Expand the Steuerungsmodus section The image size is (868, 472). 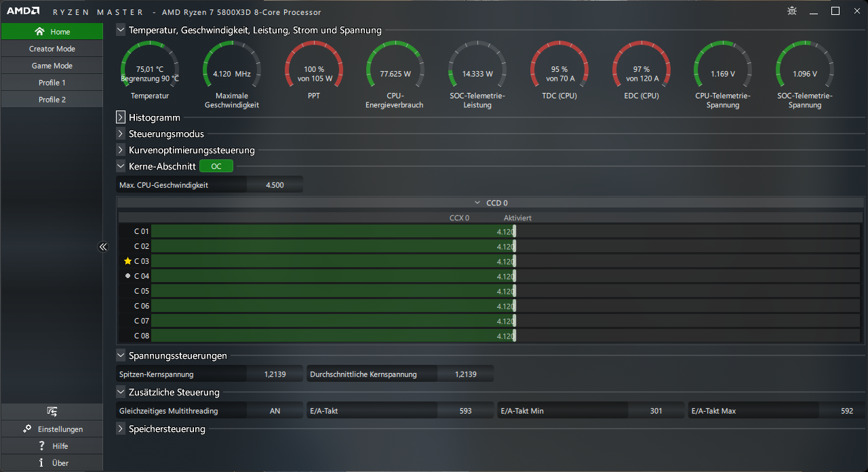click(121, 134)
